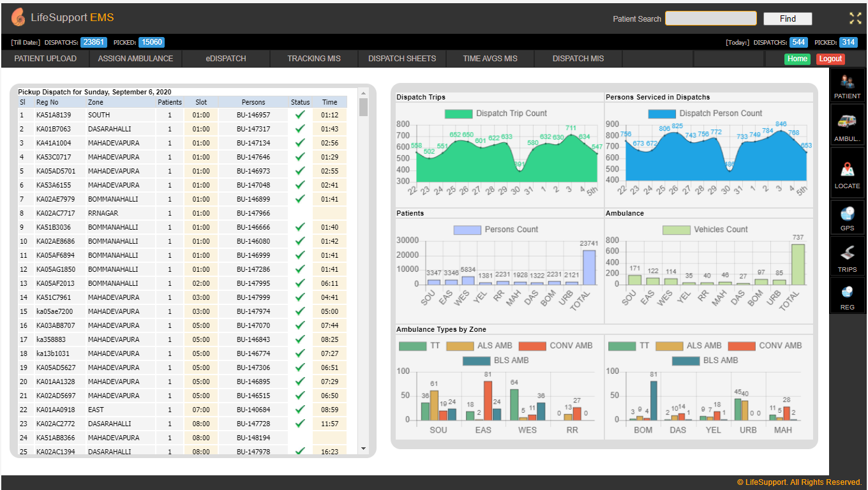Click today's DISPATCHS 544 badge

point(798,42)
